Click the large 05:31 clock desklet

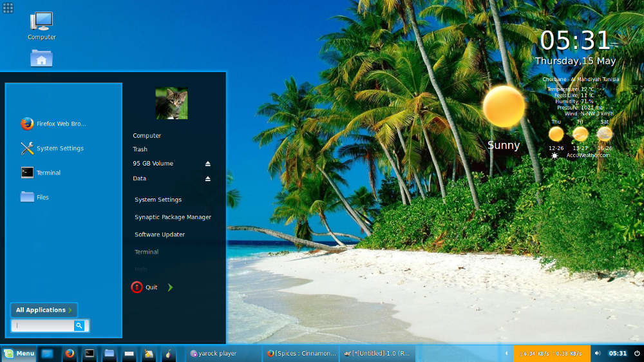tap(574, 41)
